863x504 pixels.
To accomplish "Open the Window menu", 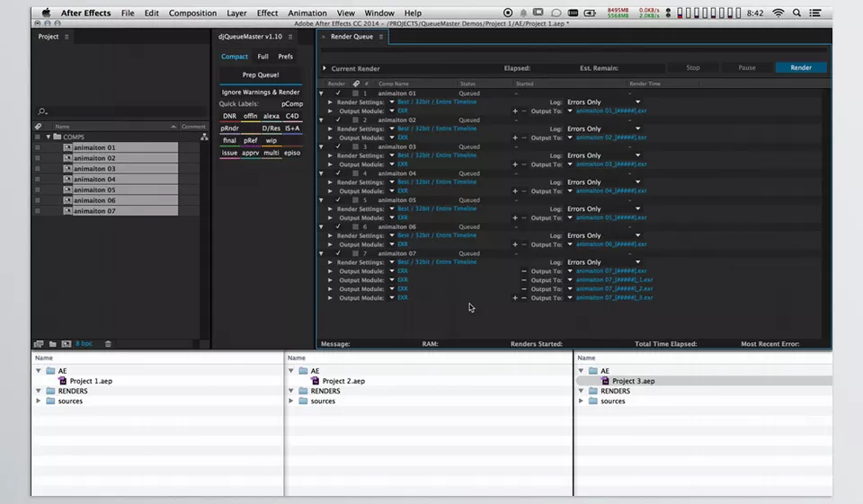I will click(379, 13).
